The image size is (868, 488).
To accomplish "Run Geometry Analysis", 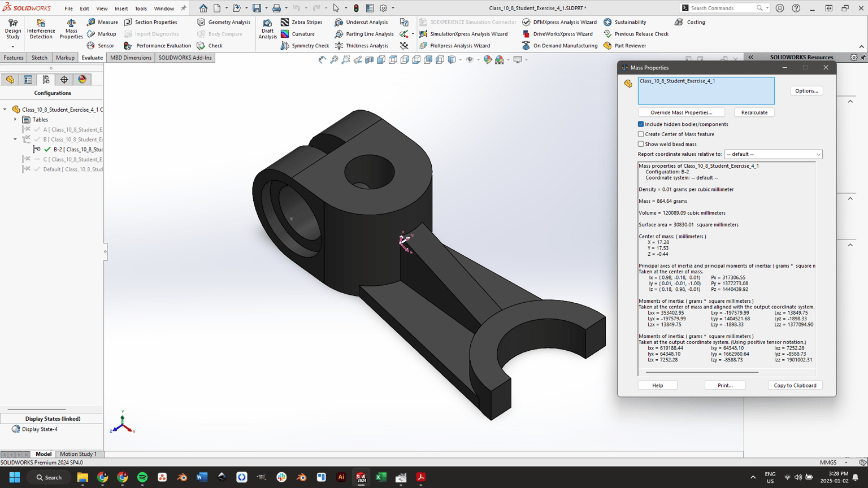I will 223,22.
